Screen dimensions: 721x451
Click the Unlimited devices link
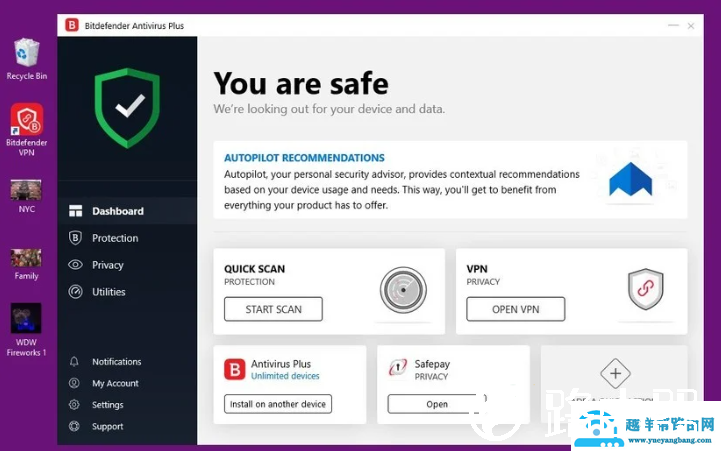[285, 376]
